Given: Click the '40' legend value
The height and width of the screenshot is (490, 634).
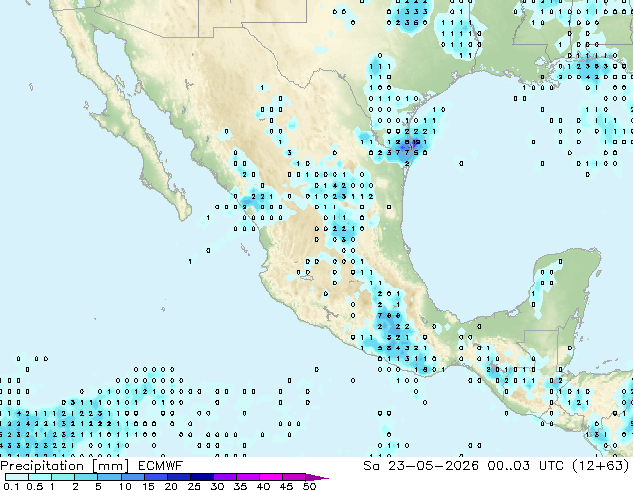Looking at the screenshot, I should [263, 486].
